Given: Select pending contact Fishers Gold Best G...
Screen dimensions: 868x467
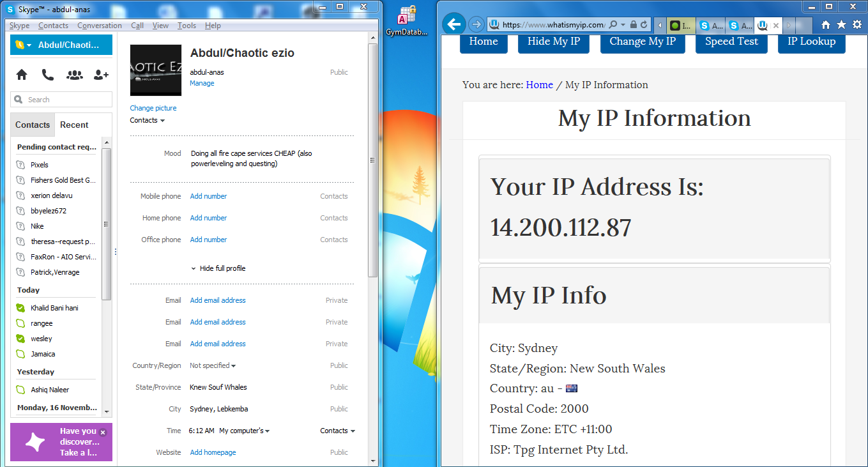Looking at the screenshot, I should (x=56, y=180).
